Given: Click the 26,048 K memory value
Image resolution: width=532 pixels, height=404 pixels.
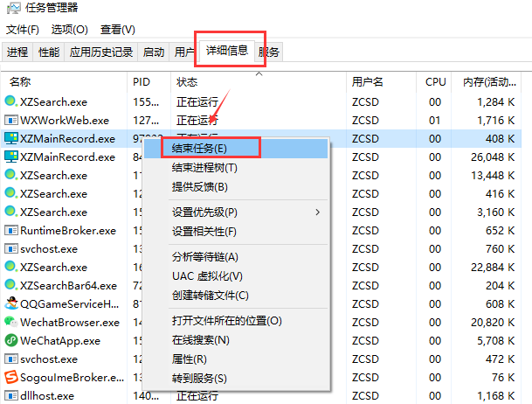Looking at the screenshot, I should pos(493,157).
